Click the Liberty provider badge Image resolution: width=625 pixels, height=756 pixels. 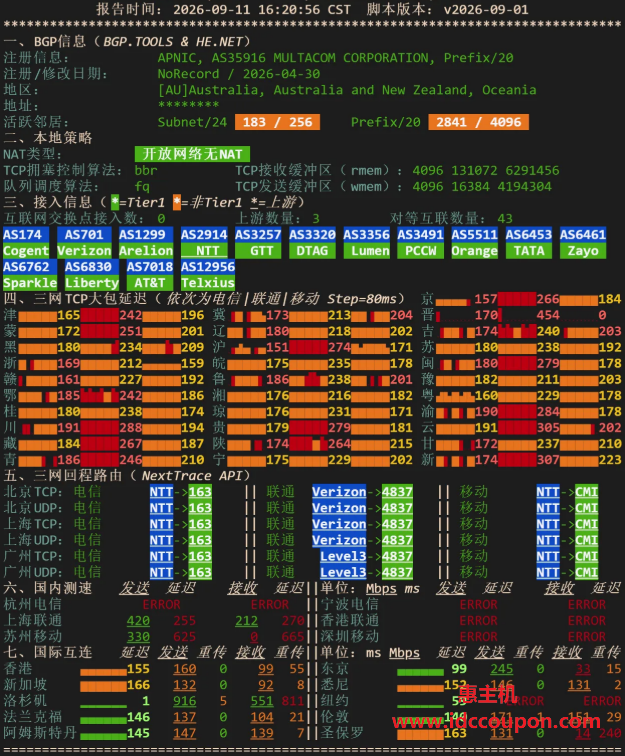[x=92, y=283]
